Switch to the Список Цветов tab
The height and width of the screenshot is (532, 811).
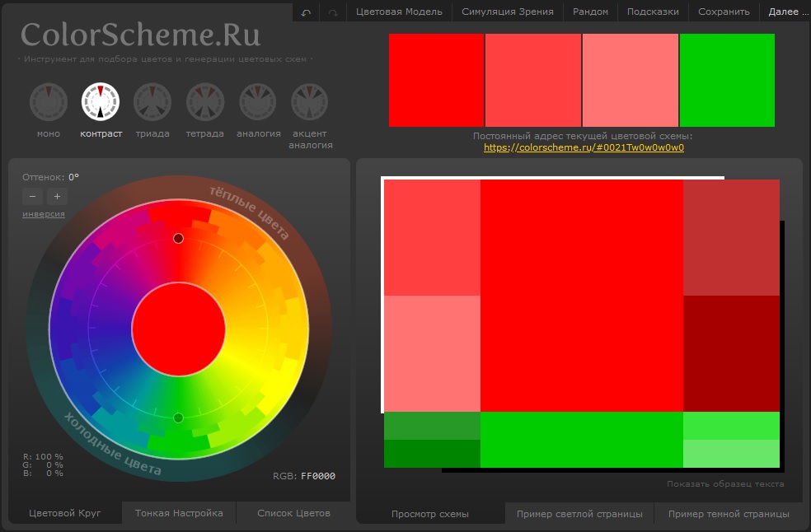(293, 513)
